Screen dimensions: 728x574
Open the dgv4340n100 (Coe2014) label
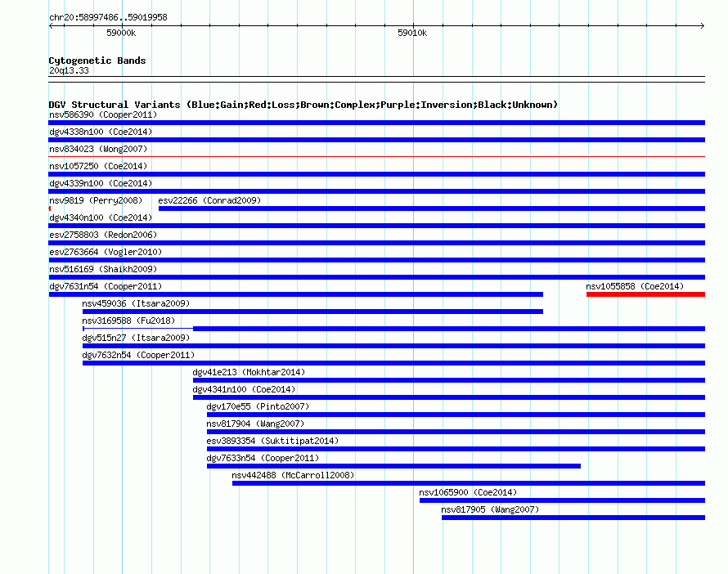[x=101, y=217]
